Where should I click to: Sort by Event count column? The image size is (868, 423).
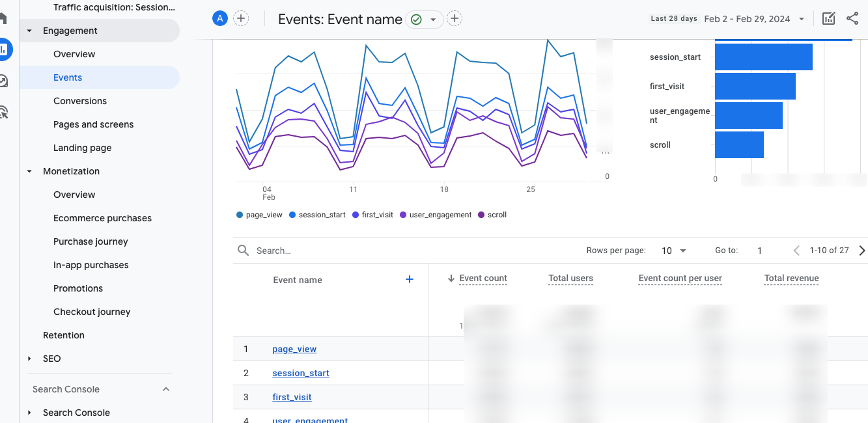[x=483, y=278]
